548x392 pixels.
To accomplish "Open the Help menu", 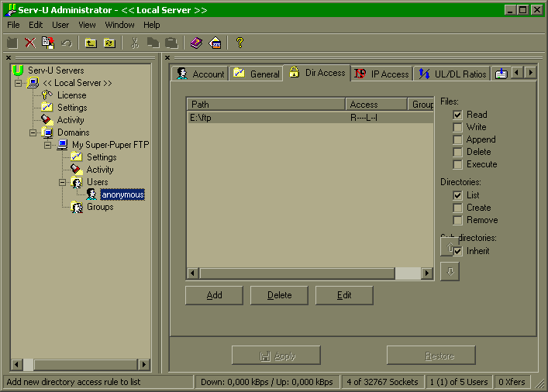I will coord(152,25).
